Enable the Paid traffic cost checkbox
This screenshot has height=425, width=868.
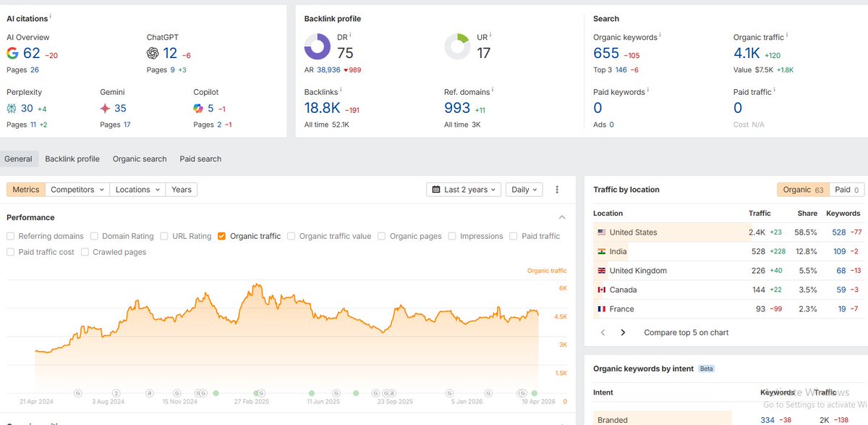point(10,252)
